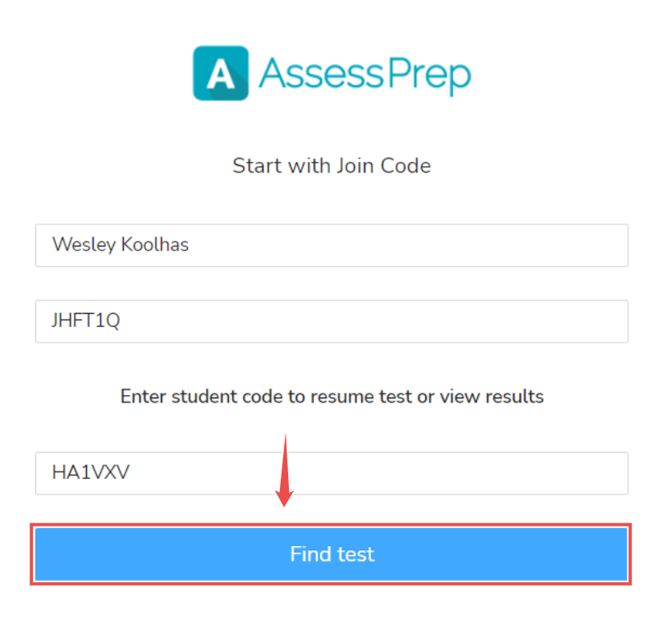Place the cursor after JHFT1Q in the join code box

point(121,321)
